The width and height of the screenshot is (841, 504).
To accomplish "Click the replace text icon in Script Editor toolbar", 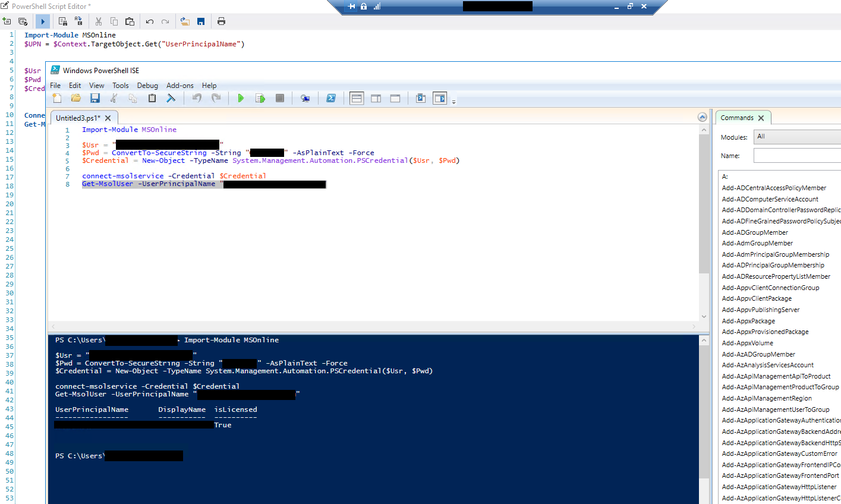I will [x=78, y=21].
